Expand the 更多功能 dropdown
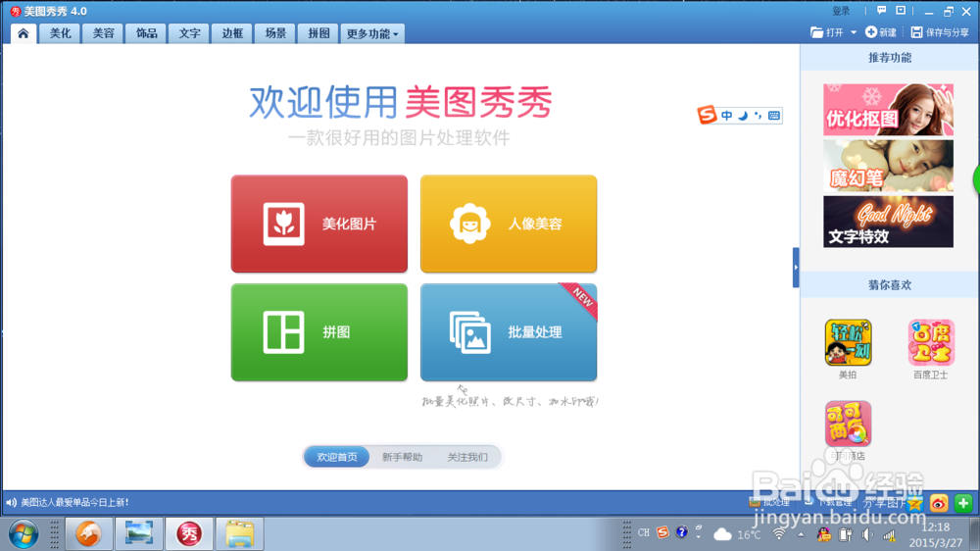The width and height of the screenshot is (980, 551). click(372, 33)
